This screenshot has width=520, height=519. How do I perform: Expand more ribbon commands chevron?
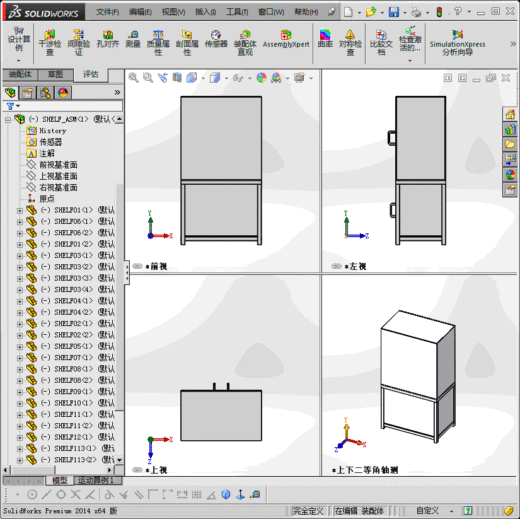click(513, 44)
